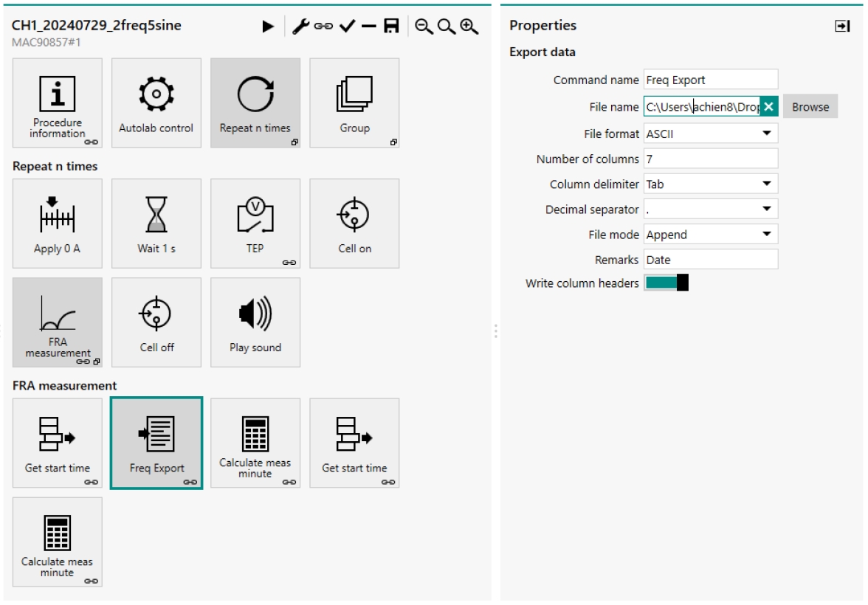The width and height of the screenshot is (868, 605).
Task: Open the File format dropdown
Action: [711, 134]
